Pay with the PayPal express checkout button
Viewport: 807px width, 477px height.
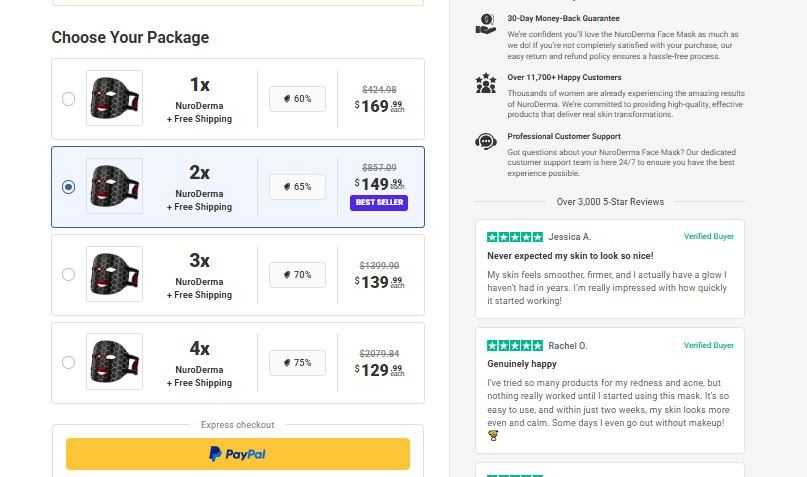(x=238, y=454)
